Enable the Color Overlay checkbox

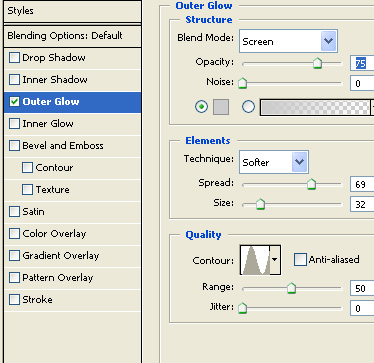[x=14, y=233]
